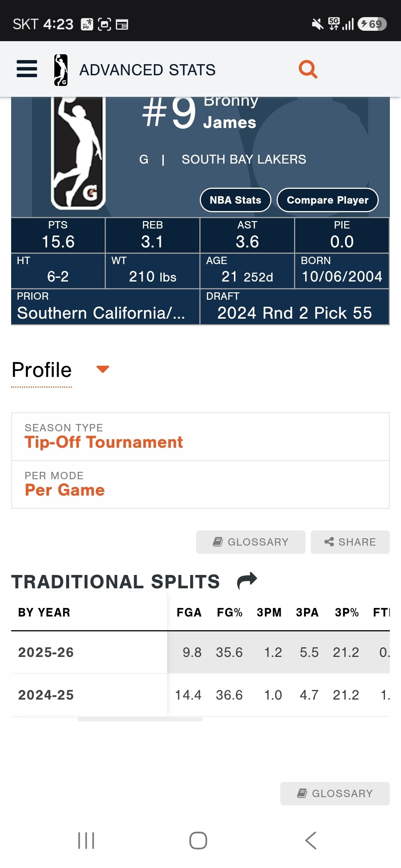
Task: Open search with the orange magnifier icon
Action: (x=308, y=69)
